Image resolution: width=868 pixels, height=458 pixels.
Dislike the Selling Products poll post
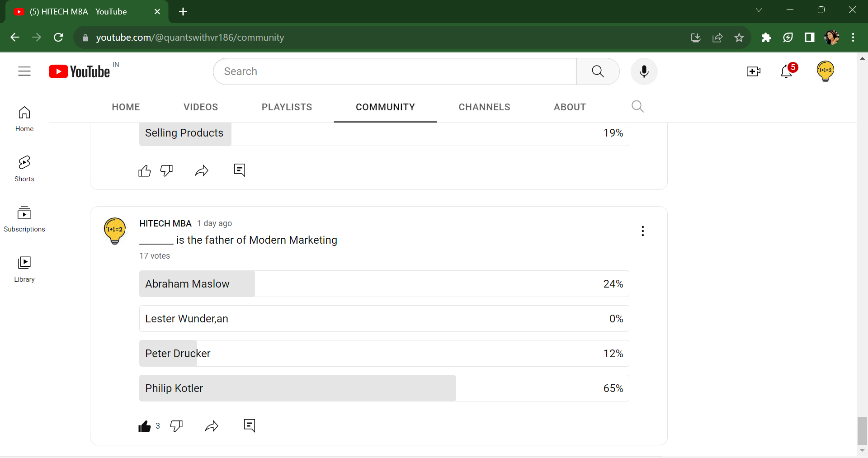click(166, 170)
